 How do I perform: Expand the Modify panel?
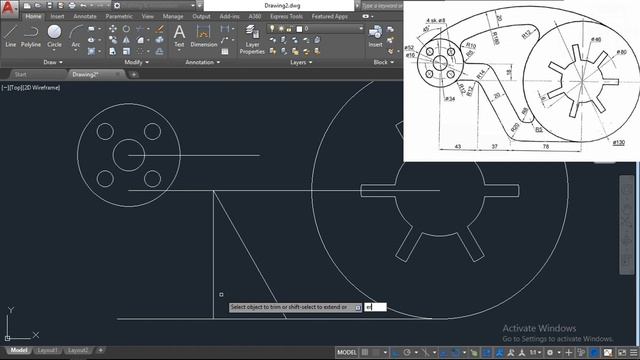coord(136,62)
